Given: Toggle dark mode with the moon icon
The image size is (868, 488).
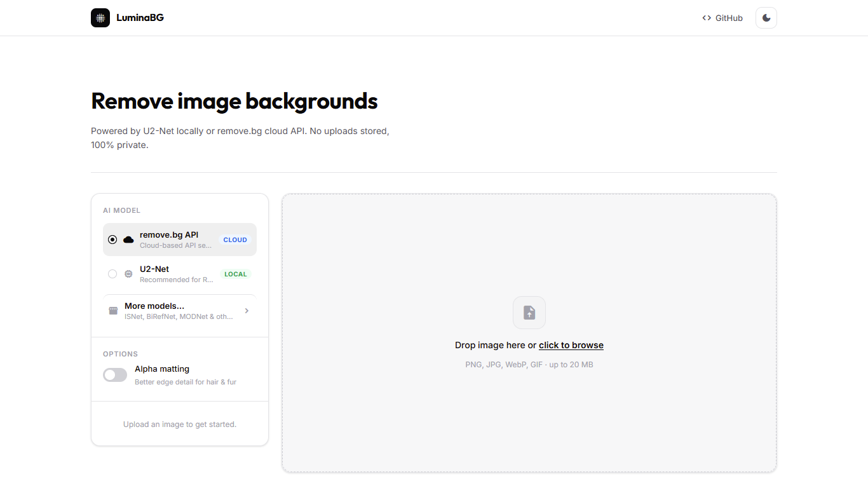Looking at the screenshot, I should point(766,18).
